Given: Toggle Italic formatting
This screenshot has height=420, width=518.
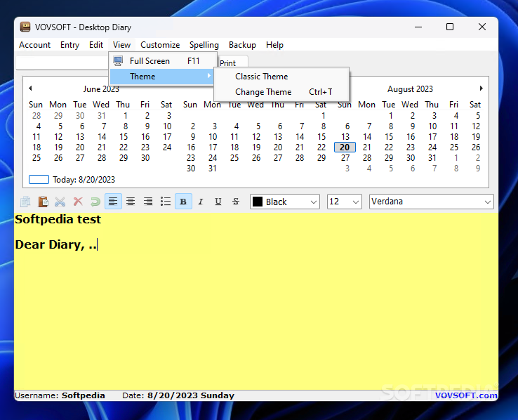Looking at the screenshot, I should pos(201,202).
